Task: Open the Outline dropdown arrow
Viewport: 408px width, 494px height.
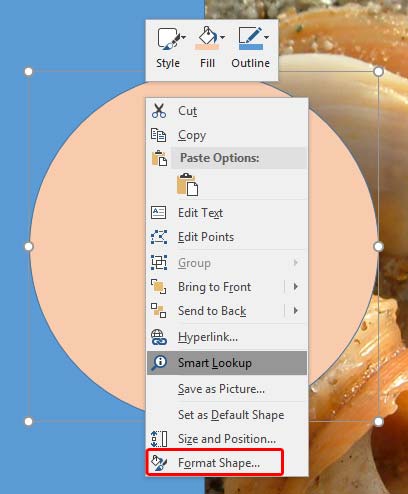Action: [266, 37]
